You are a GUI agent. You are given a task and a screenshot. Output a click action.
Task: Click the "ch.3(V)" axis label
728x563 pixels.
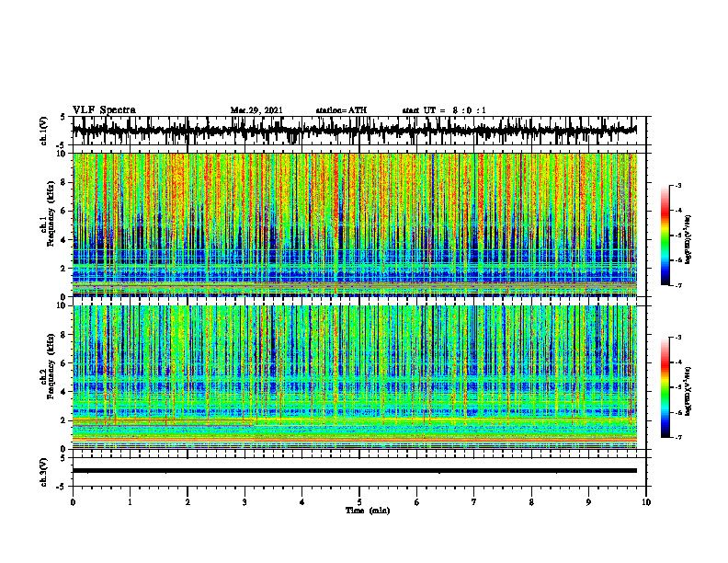coord(44,472)
